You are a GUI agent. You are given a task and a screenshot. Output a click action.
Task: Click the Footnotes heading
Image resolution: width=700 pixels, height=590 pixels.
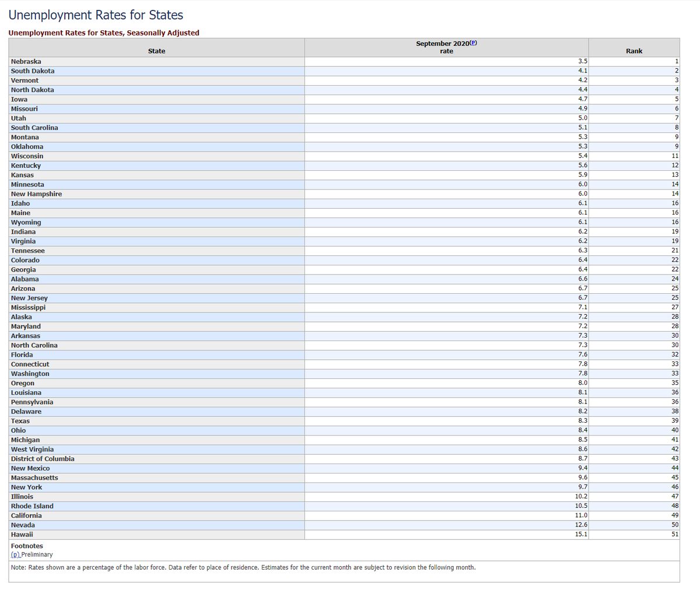(x=27, y=546)
